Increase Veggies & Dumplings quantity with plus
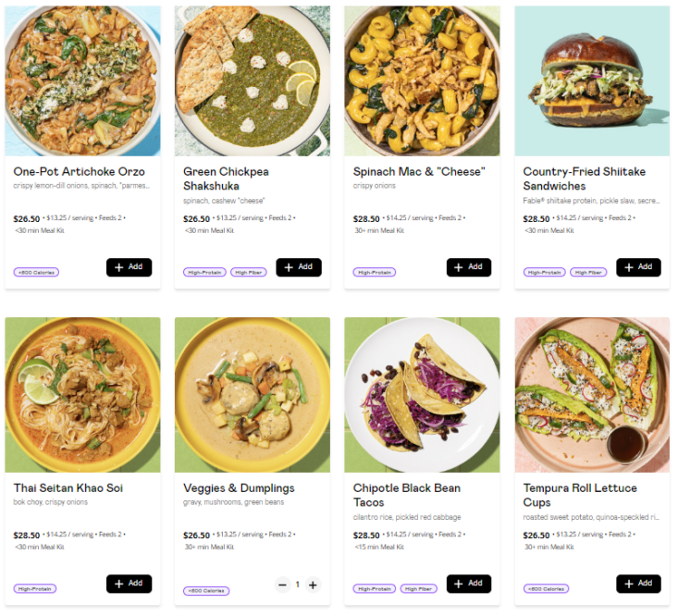The width and height of the screenshot is (678, 616). pos(313,585)
